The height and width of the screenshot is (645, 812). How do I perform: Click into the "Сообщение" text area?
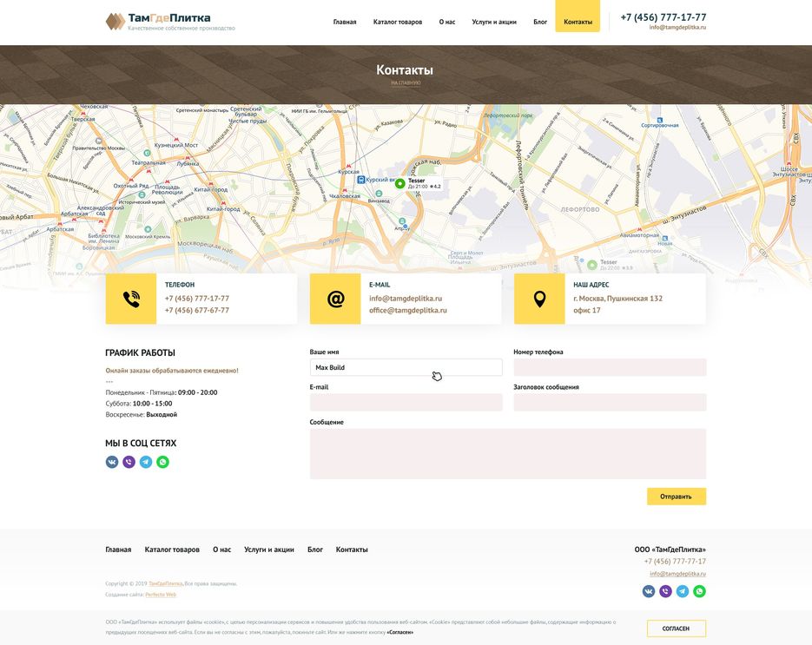pyautogui.click(x=508, y=453)
